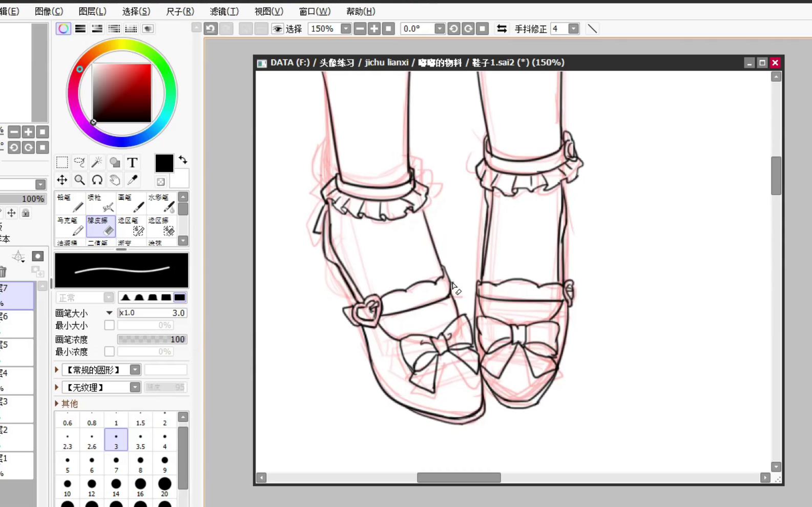The image size is (812, 507).
Task: Adjust the 画笔浓度 density slider
Action: point(152,339)
